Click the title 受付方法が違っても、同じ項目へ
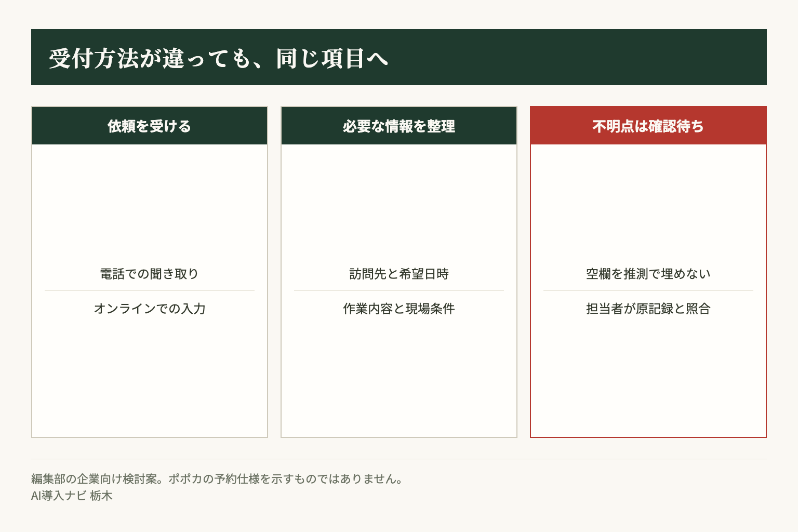This screenshot has width=798, height=532. pyautogui.click(x=219, y=58)
